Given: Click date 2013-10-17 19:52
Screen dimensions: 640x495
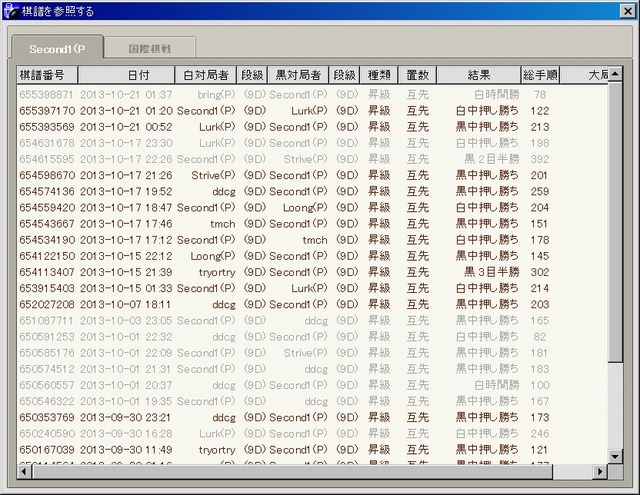Looking at the screenshot, I should [x=126, y=191].
